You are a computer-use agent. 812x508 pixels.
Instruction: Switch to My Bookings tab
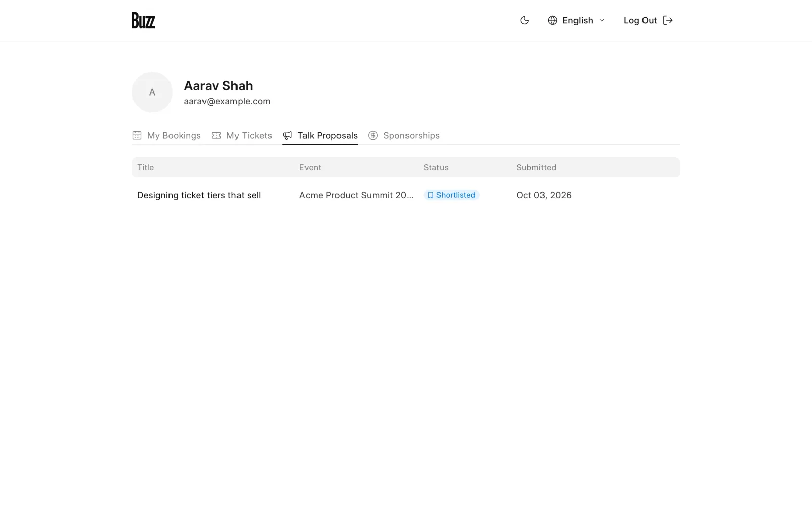[x=166, y=135]
